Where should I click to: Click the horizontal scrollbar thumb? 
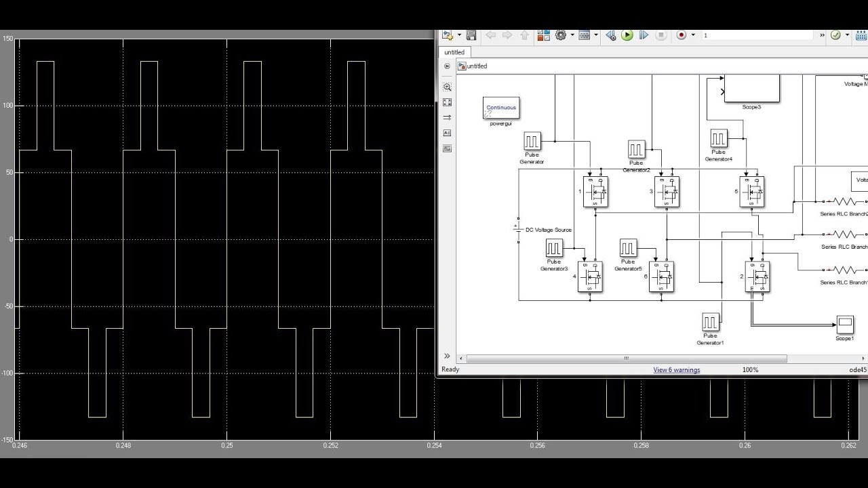click(x=627, y=359)
